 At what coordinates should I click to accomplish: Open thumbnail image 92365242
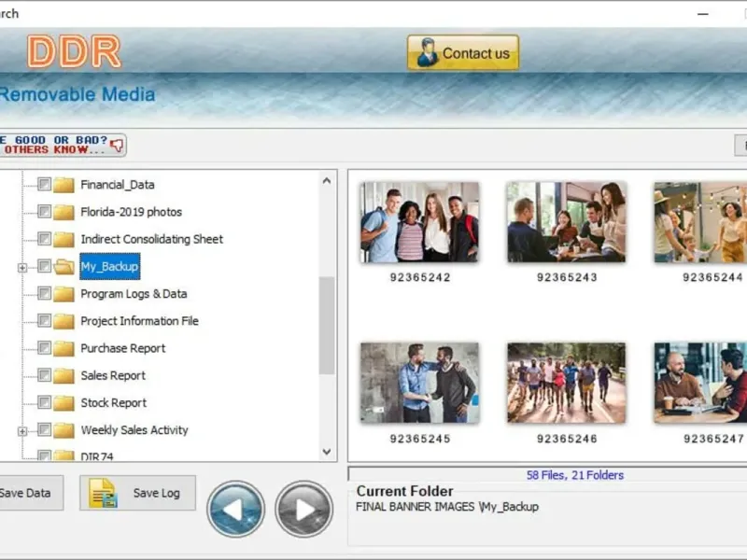[419, 222]
